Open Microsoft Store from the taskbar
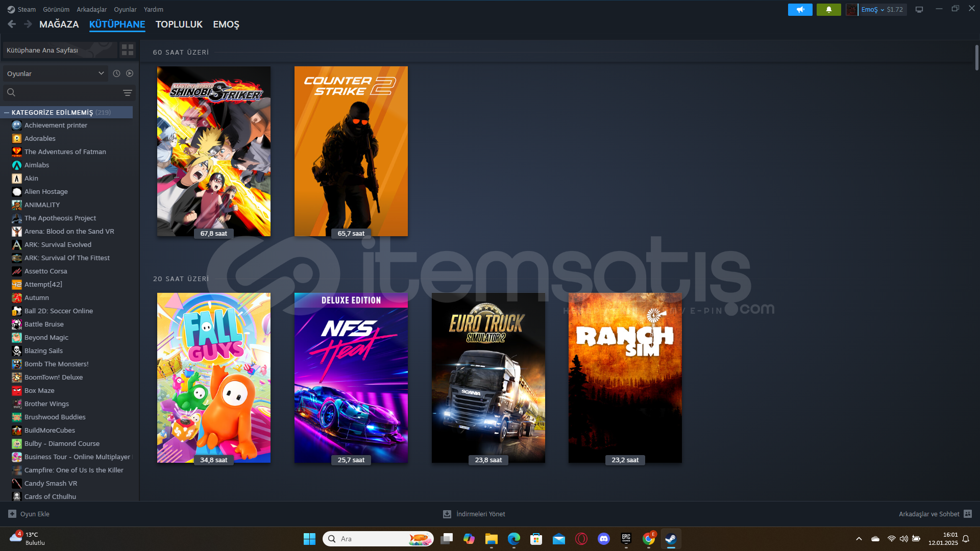 point(536,539)
